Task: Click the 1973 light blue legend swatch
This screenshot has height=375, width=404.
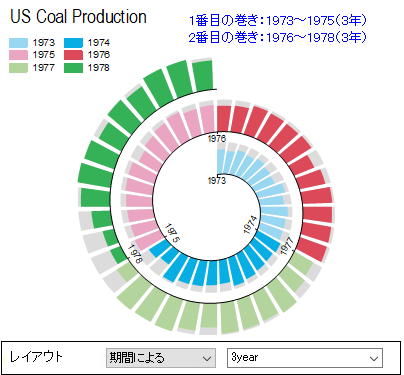Action: [x=18, y=43]
